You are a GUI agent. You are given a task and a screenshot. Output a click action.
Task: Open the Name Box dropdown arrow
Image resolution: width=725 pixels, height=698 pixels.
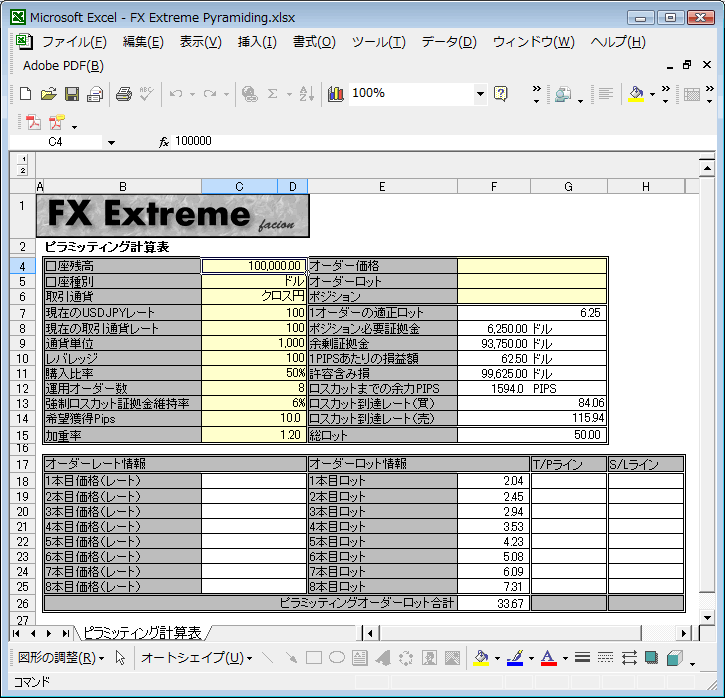(111, 142)
